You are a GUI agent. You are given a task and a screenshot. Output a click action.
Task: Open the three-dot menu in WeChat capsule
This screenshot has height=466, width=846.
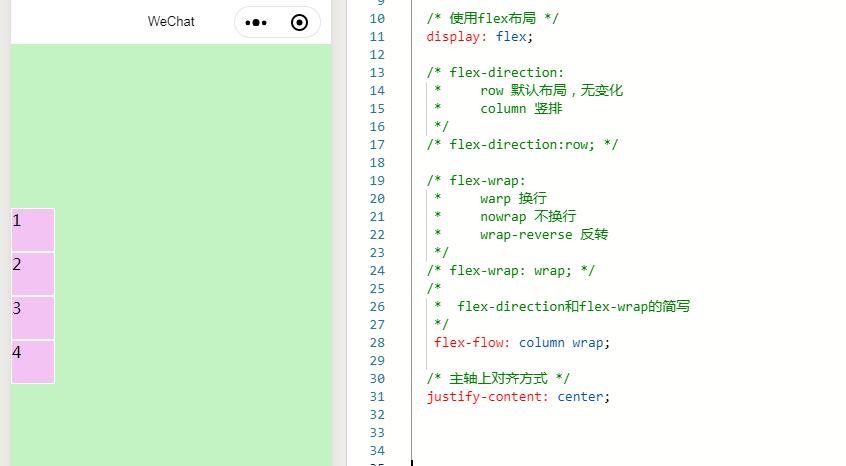(x=256, y=23)
